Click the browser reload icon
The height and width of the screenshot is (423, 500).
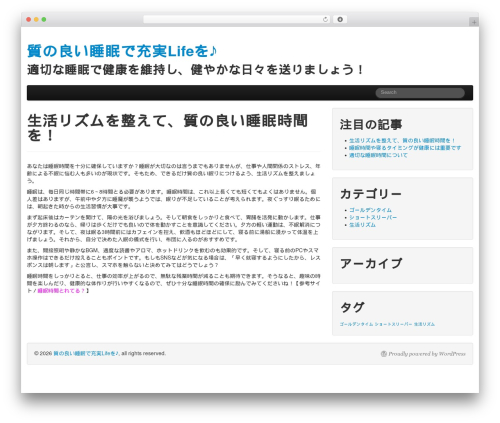pyautogui.click(x=325, y=19)
